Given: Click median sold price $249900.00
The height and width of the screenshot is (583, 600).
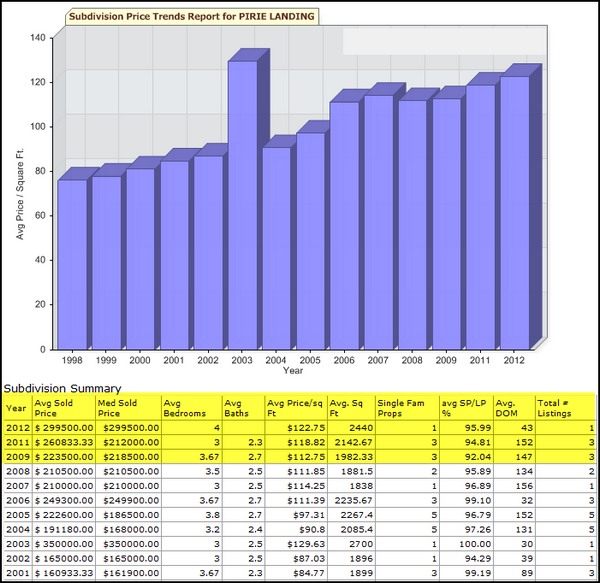Looking at the screenshot, I should click(x=131, y=500).
